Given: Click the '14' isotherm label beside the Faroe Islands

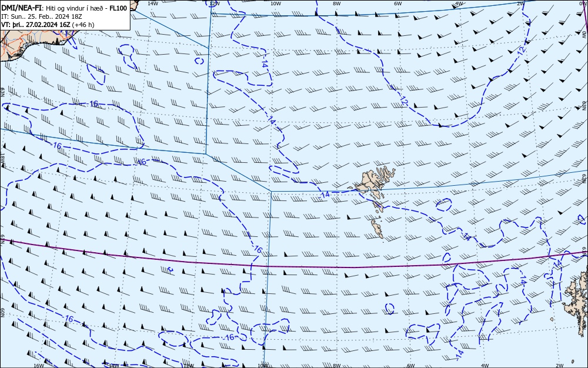Looking at the screenshot, I should (325, 195).
